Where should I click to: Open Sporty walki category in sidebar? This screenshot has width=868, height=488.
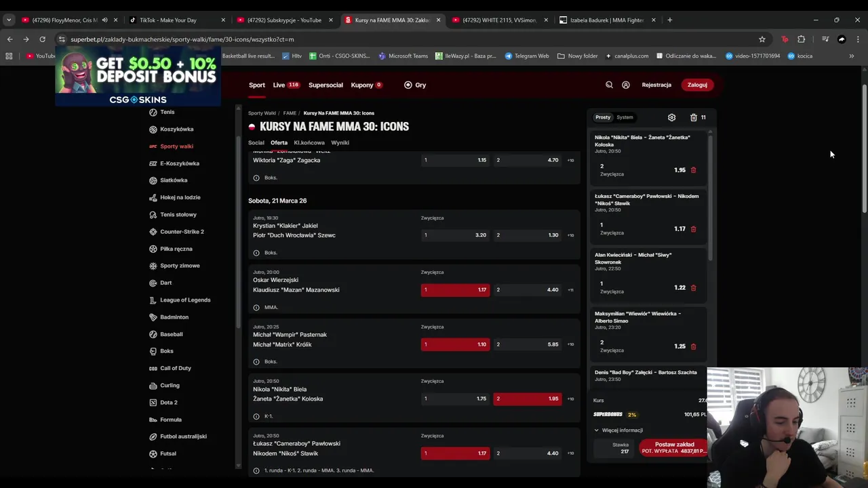point(176,146)
